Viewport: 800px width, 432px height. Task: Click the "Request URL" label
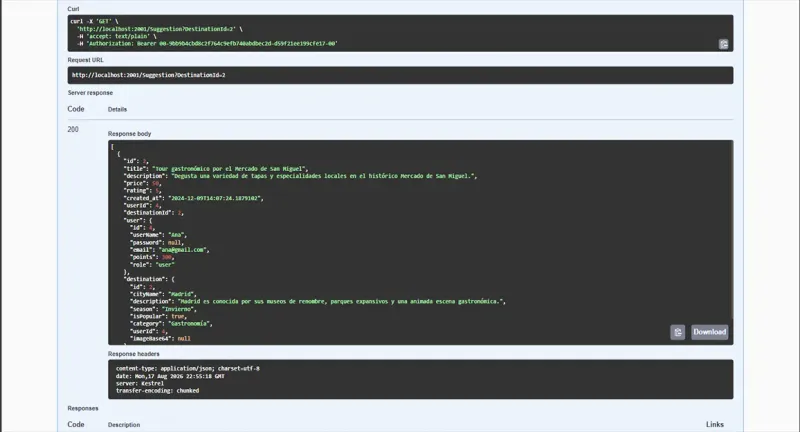pos(85,60)
